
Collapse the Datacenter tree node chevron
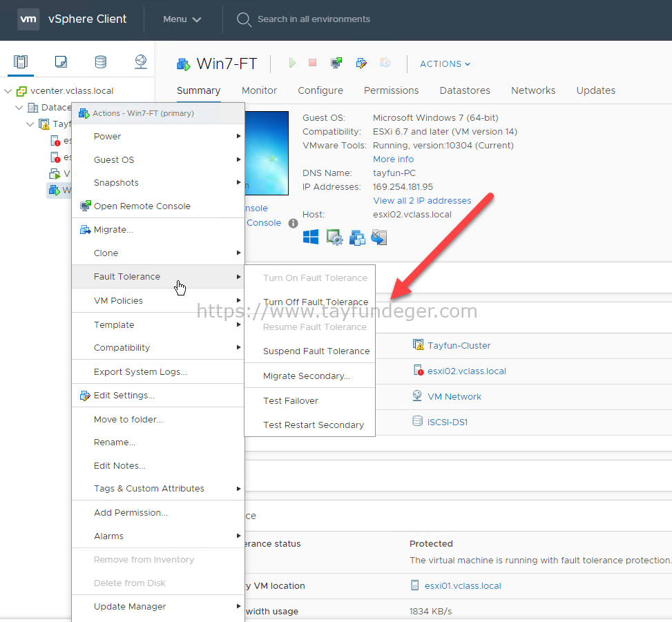coord(19,108)
